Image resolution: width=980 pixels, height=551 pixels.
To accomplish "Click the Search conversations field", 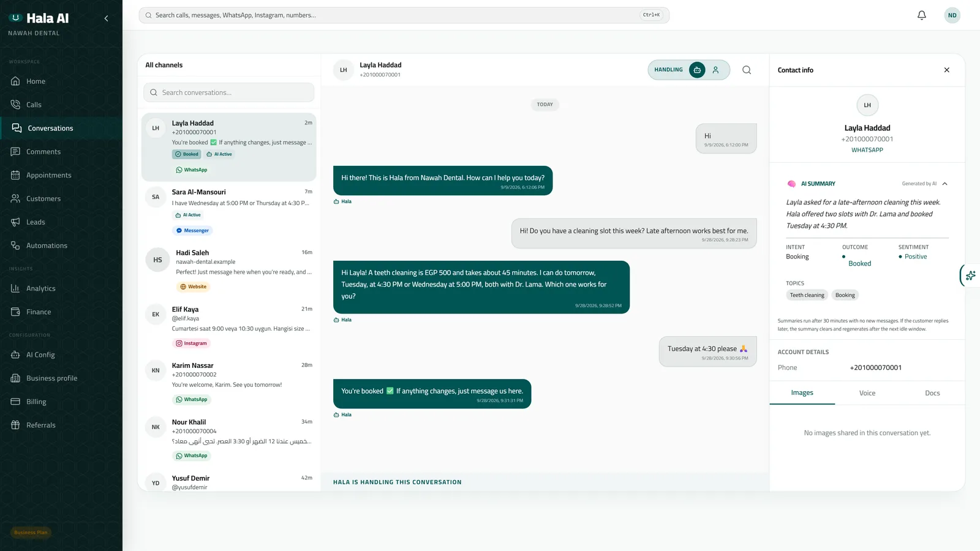I will 229,92.
